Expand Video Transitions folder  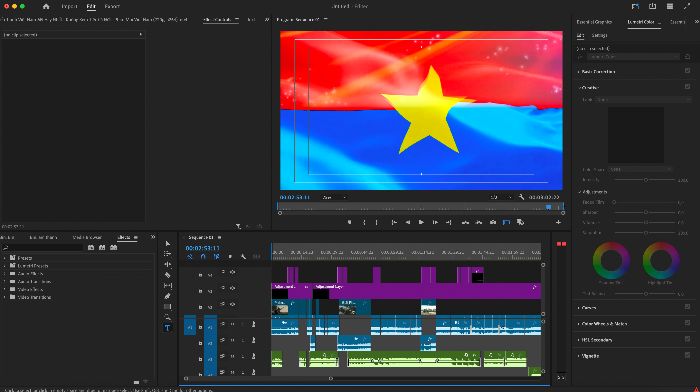point(5,297)
